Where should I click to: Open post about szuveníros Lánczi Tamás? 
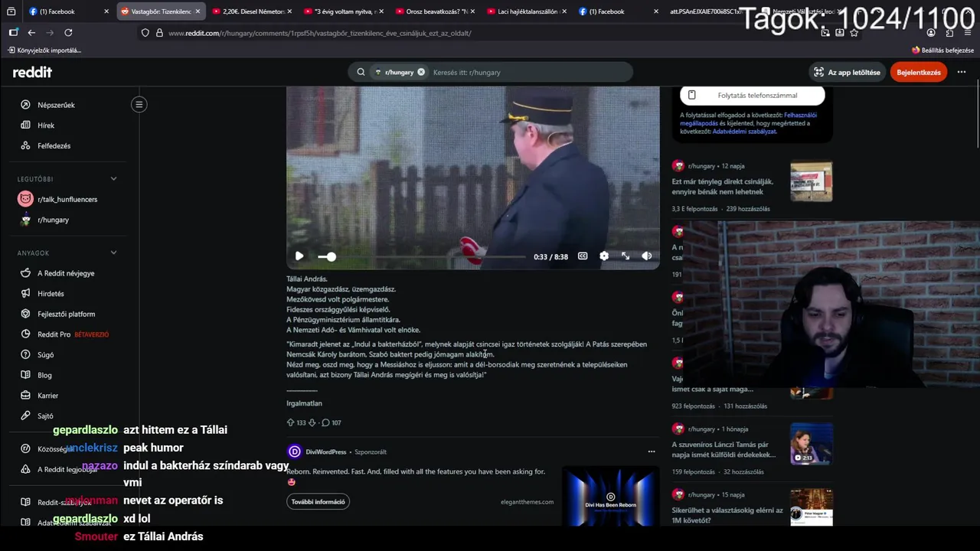pos(724,449)
